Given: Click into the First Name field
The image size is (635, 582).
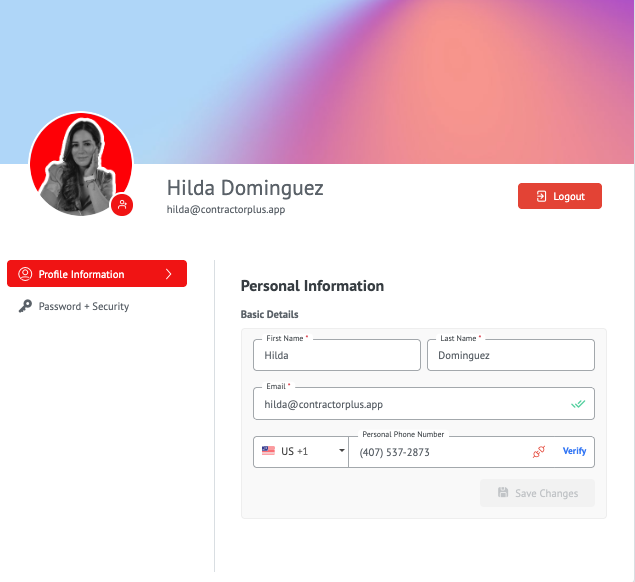Looking at the screenshot, I should coord(337,355).
